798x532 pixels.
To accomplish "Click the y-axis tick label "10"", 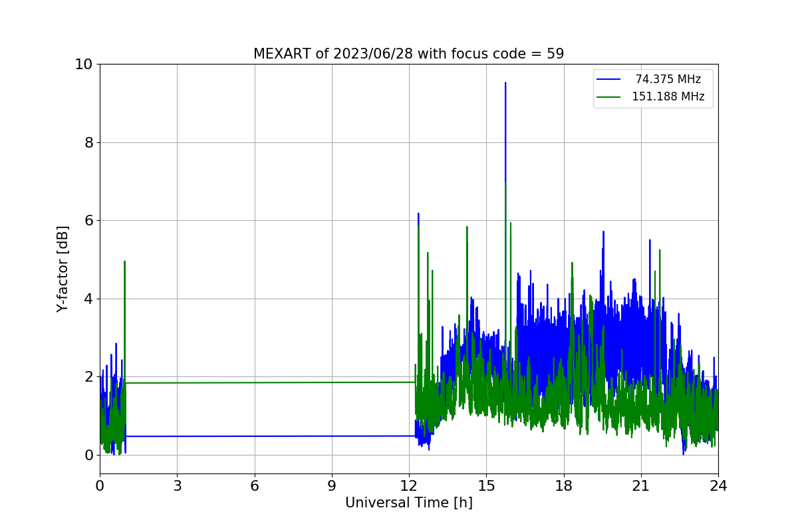I will tap(84, 65).
